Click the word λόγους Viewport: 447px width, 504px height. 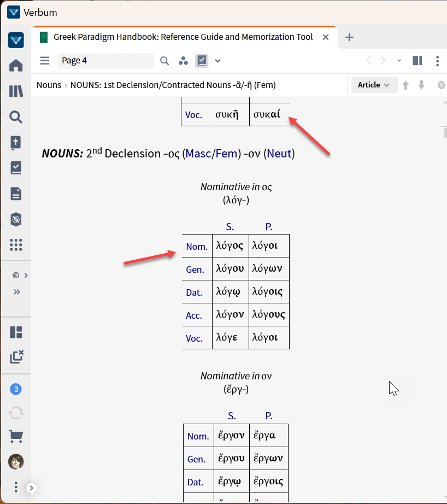[x=268, y=314]
